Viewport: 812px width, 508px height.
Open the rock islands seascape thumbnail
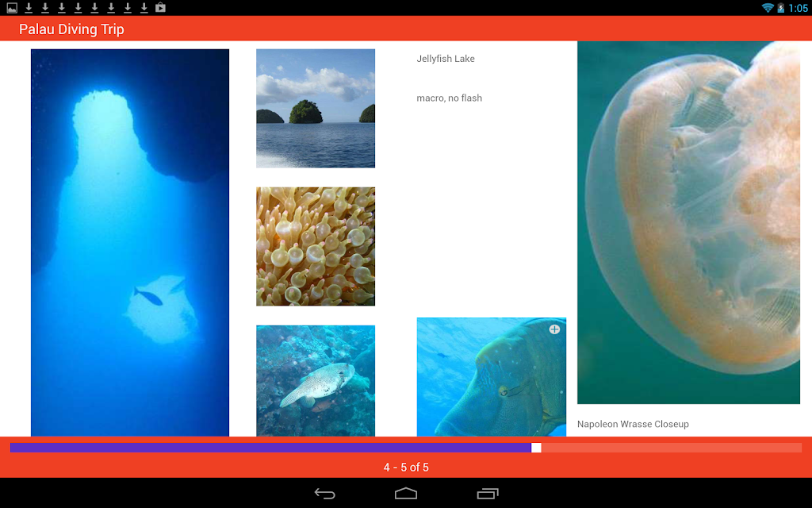[316, 108]
